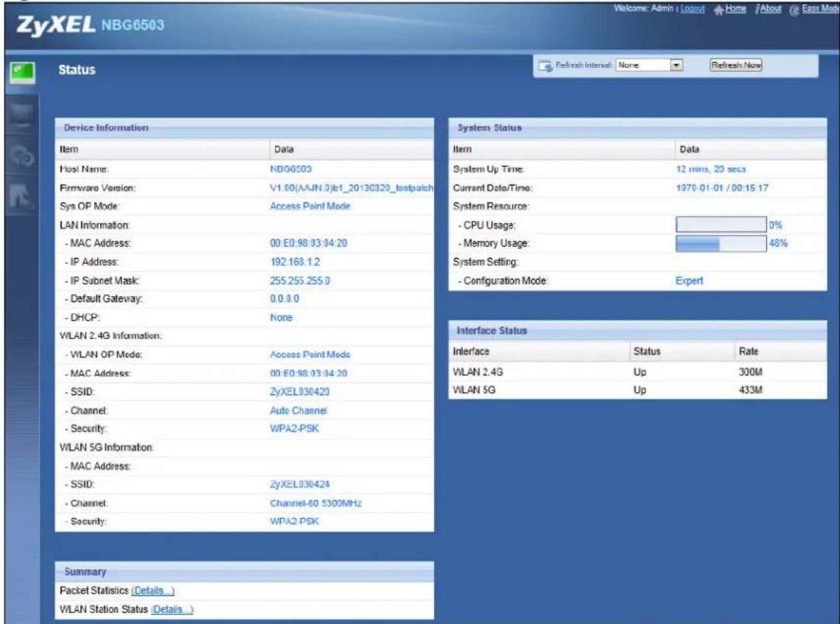Open WLAN Station Status Details link
Image resolution: width=840 pixels, height=624 pixels.
click(x=172, y=609)
